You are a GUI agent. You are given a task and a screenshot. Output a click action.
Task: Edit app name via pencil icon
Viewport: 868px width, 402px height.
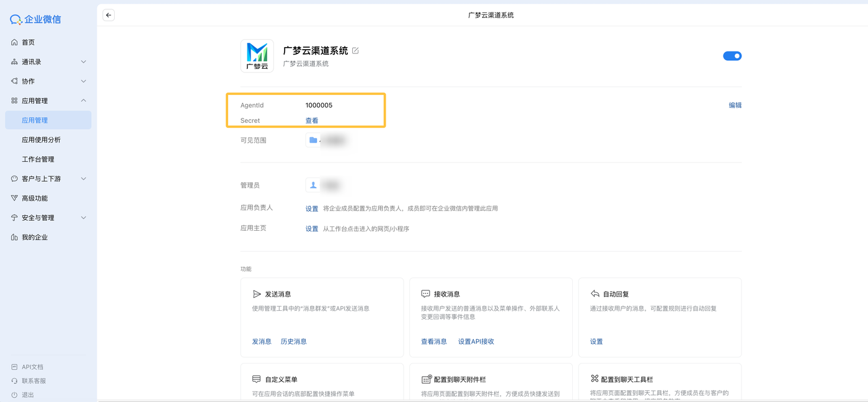[355, 51]
